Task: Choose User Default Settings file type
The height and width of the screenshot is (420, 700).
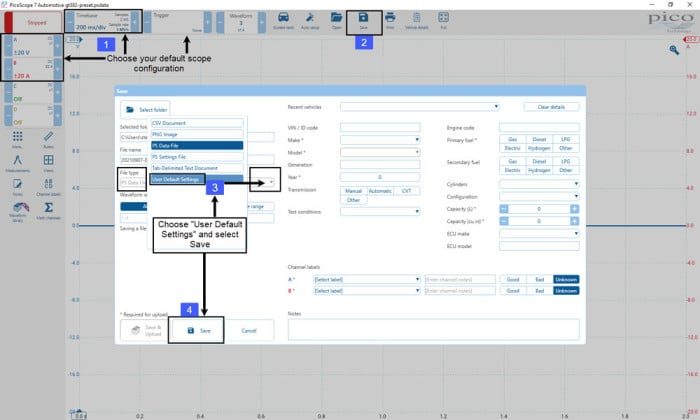Action: (197, 179)
